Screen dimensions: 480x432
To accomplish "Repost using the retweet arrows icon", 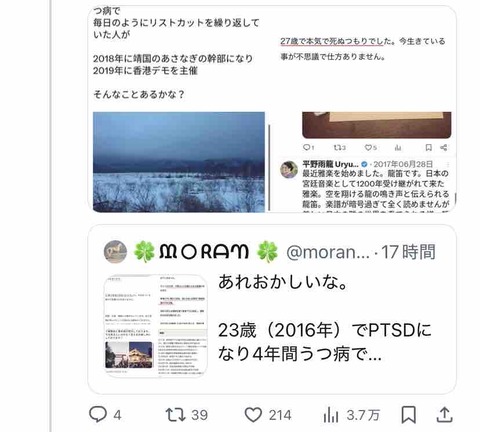I will pyautogui.click(x=175, y=415).
